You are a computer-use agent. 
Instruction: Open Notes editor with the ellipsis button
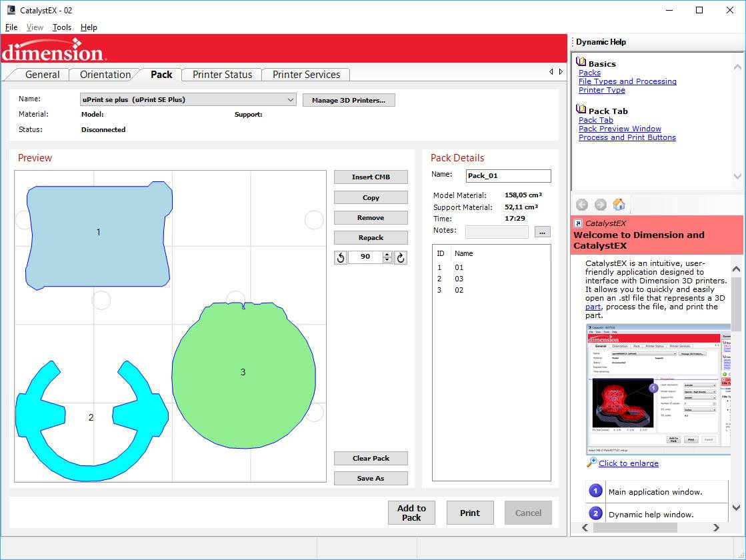click(x=543, y=232)
